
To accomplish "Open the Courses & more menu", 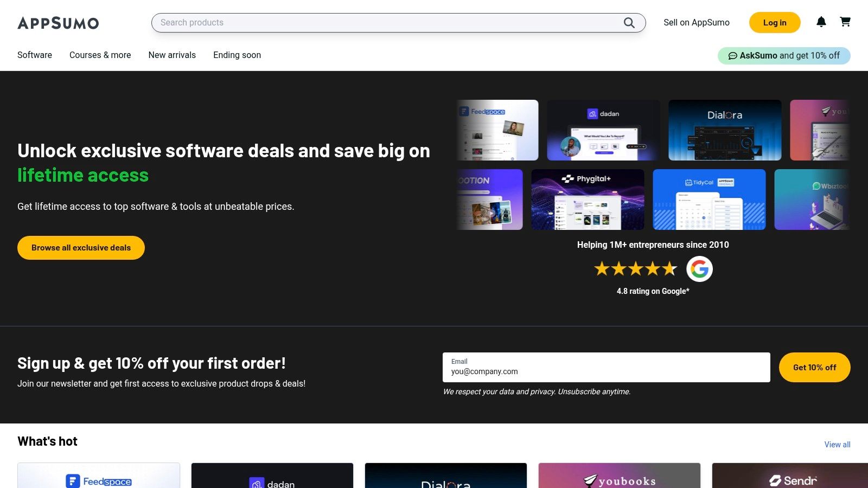I will 100,55.
